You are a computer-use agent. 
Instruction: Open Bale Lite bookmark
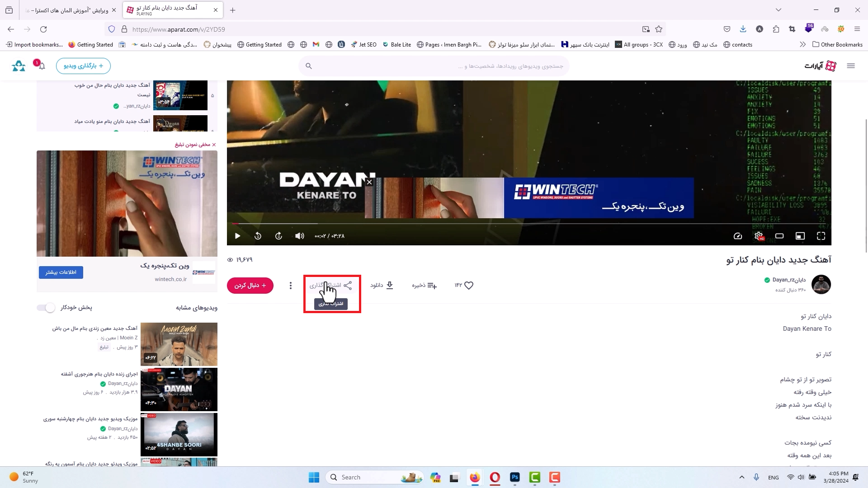point(397,45)
